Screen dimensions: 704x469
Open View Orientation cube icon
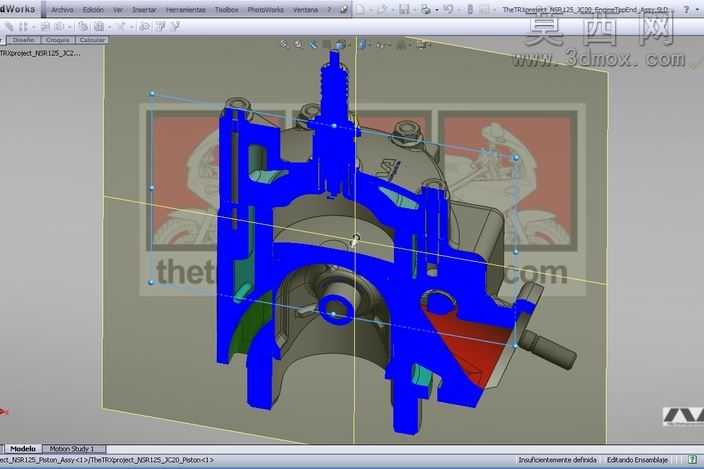[341, 44]
